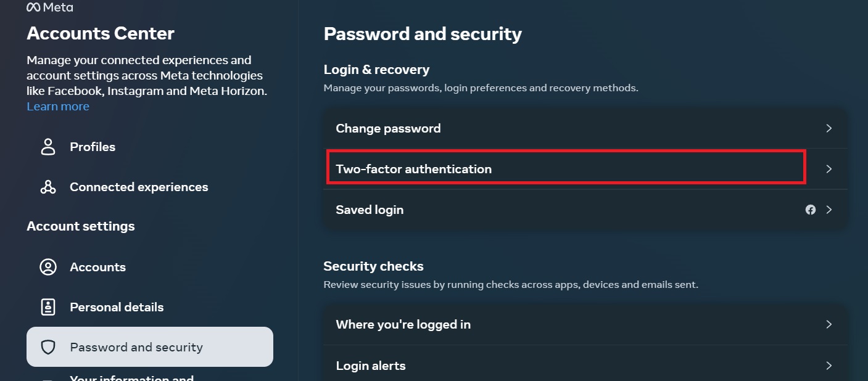868x381 pixels.
Task: Click the Password and security shield icon
Action: [x=48, y=347]
